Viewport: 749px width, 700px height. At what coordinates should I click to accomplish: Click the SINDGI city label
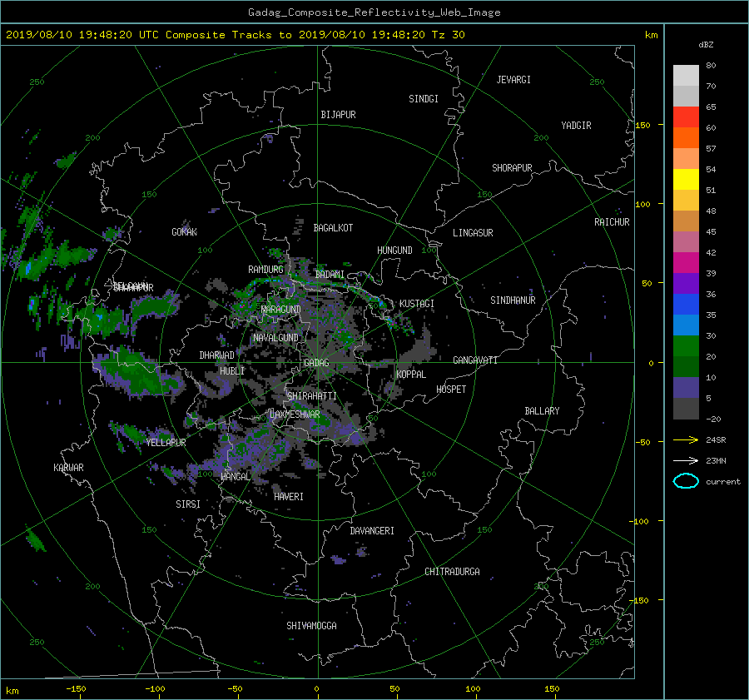coord(424,99)
